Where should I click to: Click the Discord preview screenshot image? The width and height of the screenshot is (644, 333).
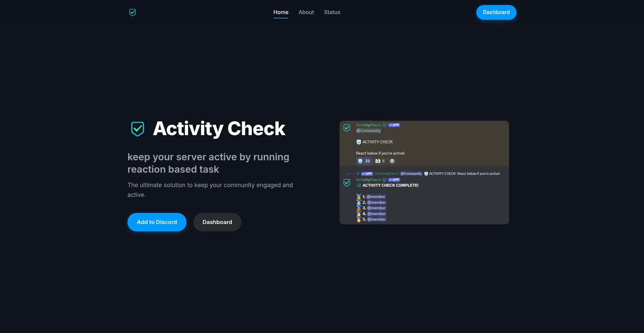coord(424,172)
